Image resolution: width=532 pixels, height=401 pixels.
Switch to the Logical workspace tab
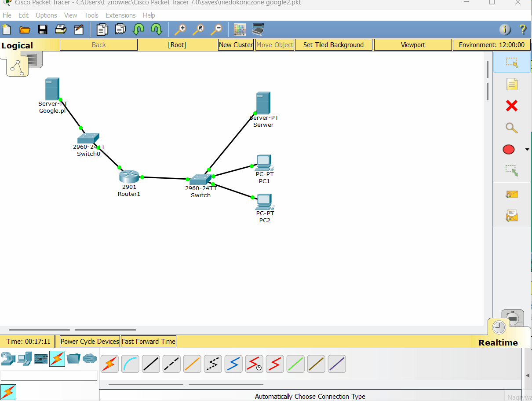point(17,45)
